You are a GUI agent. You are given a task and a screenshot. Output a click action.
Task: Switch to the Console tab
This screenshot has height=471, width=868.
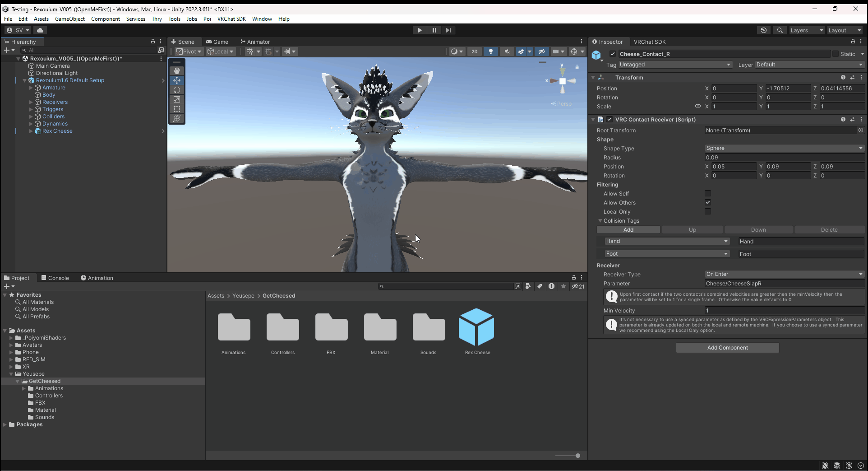pos(55,278)
